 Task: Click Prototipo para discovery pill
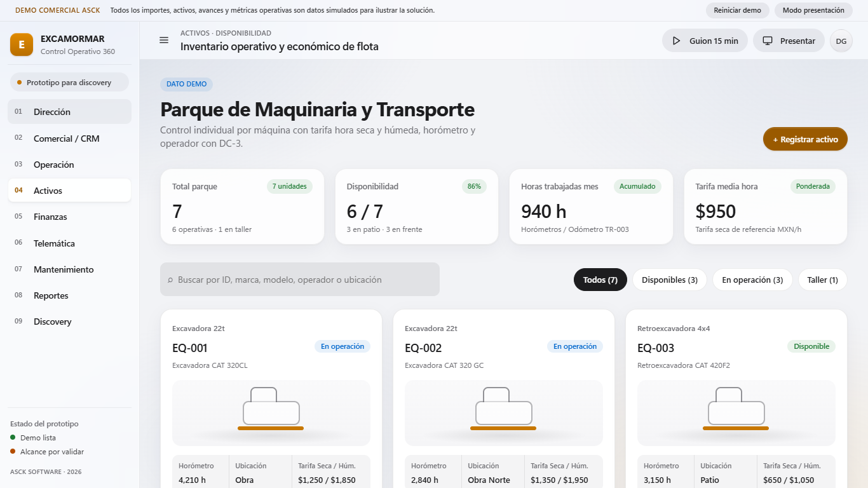(69, 83)
